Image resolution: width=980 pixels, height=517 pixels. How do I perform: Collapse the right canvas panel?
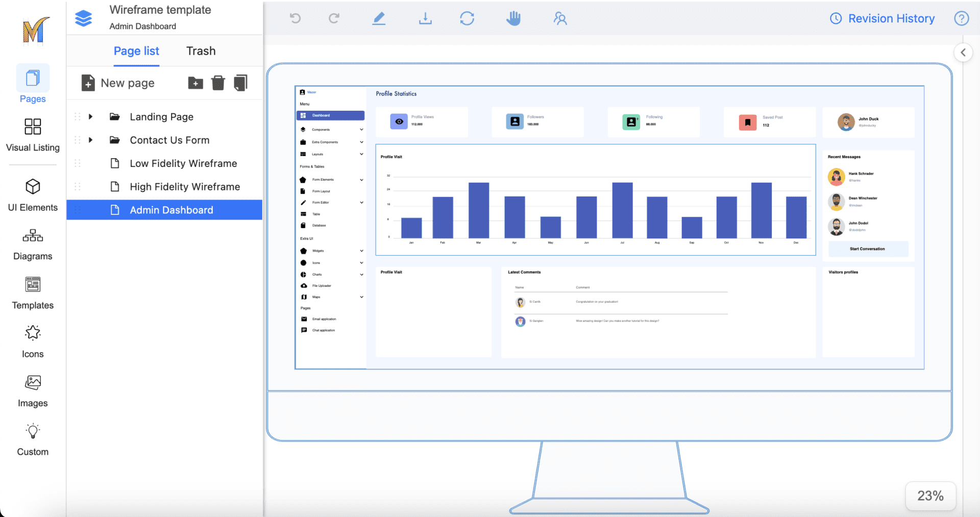click(963, 52)
